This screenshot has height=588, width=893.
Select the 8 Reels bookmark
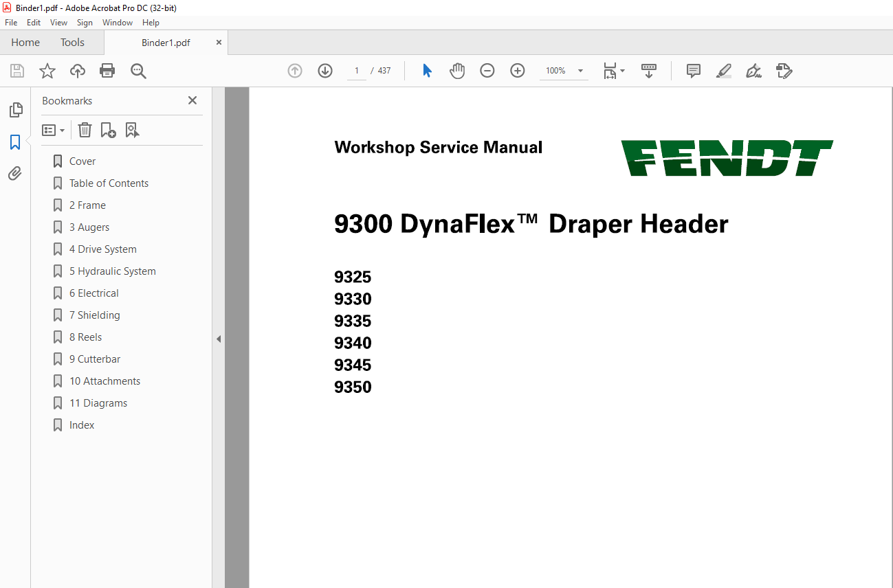pyautogui.click(x=85, y=337)
